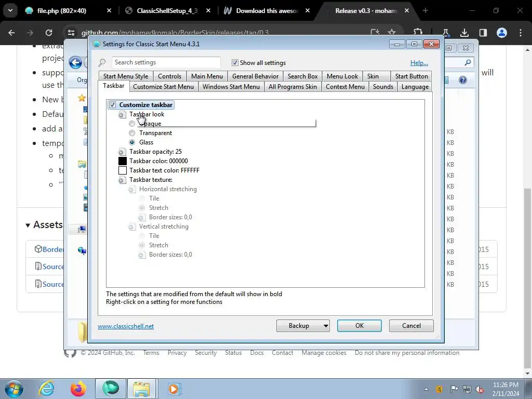Viewport: 532px width, 399px height.
Task: Open the Start Button tab
Action: 411,76
